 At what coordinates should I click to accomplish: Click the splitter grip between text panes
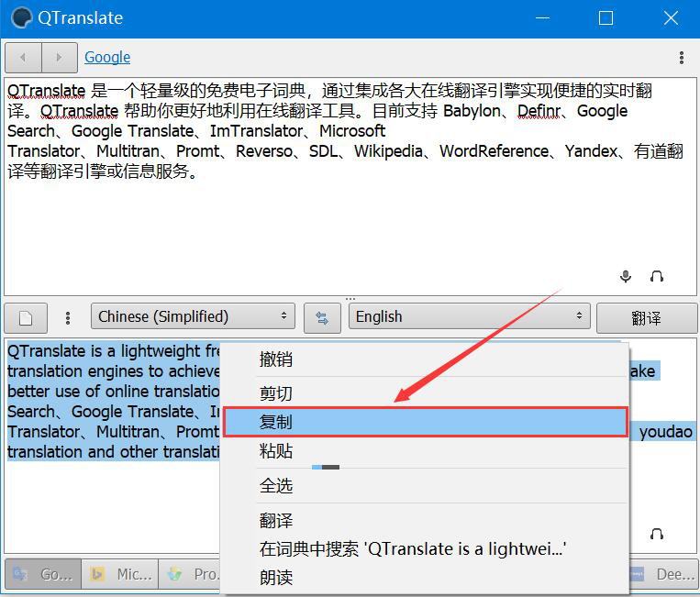click(x=350, y=299)
